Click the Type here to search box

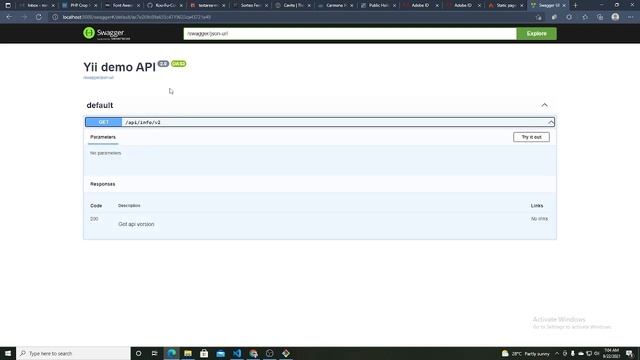[x=73, y=353]
